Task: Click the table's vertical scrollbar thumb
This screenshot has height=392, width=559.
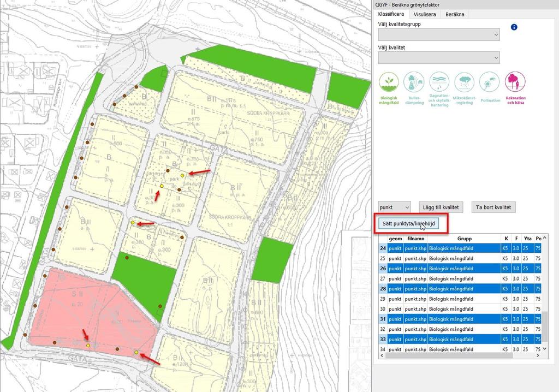Action: point(544,326)
